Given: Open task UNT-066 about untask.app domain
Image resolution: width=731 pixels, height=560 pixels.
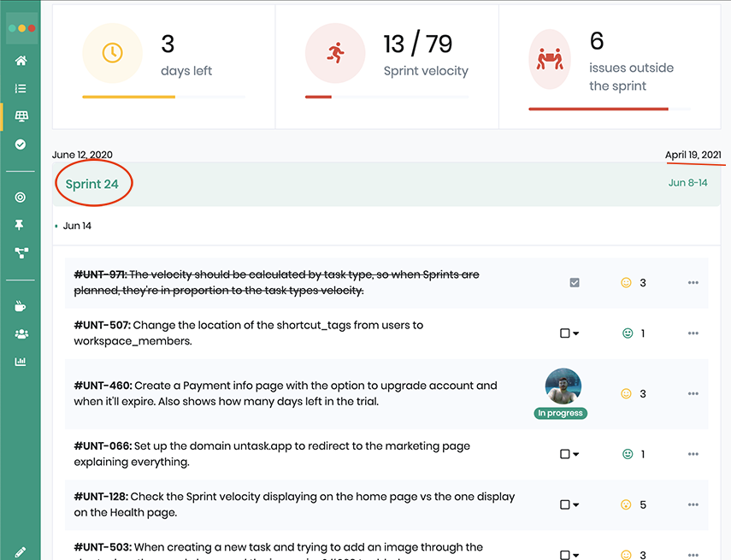Looking at the screenshot, I should (x=272, y=454).
